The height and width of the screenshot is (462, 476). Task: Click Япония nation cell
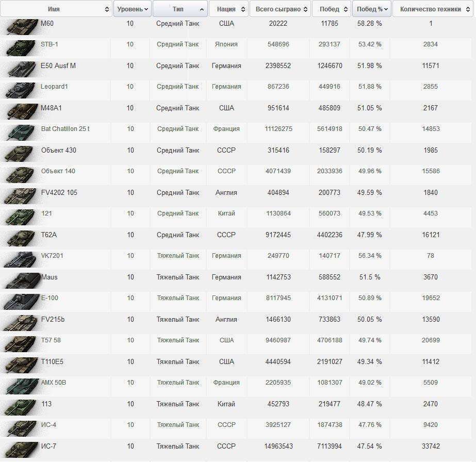point(226,44)
